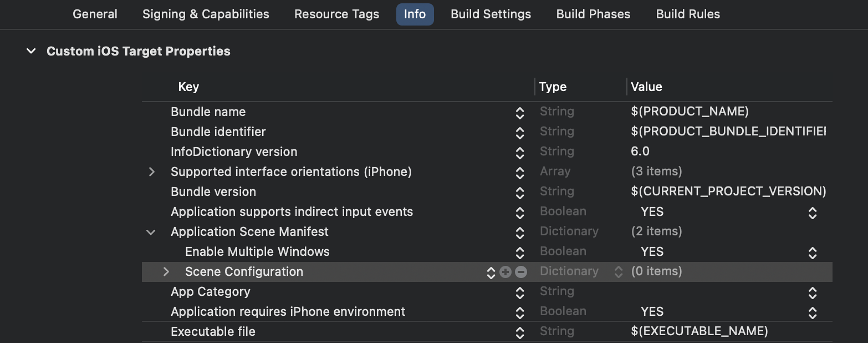Open the Signing & Capabilities tab

pos(205,14)
